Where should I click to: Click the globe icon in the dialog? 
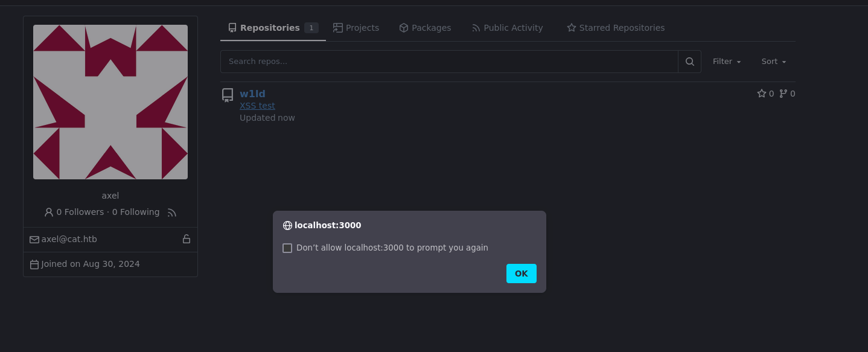click(x=287, y=225)
